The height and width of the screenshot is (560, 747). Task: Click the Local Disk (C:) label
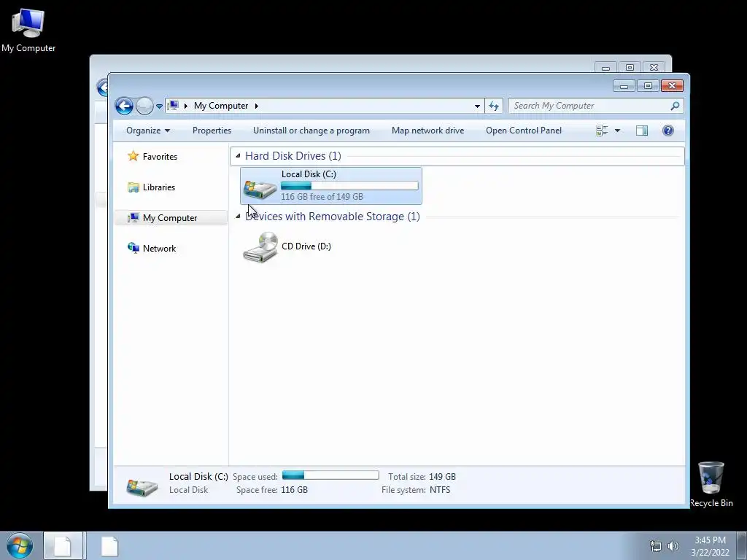click(x=309, y=174)
